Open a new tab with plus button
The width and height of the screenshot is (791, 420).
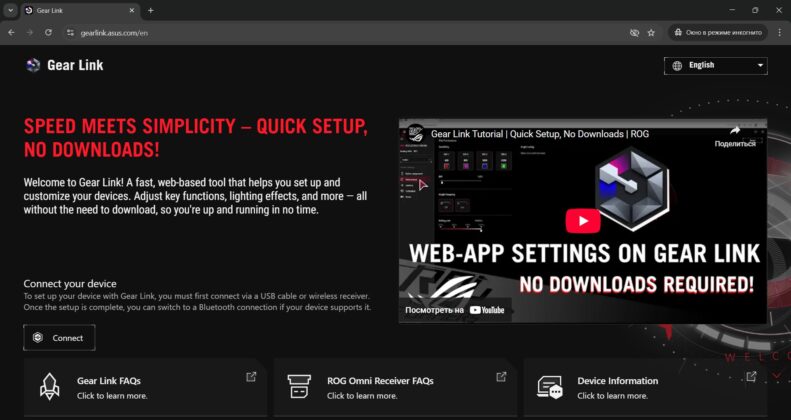(150, 11)
